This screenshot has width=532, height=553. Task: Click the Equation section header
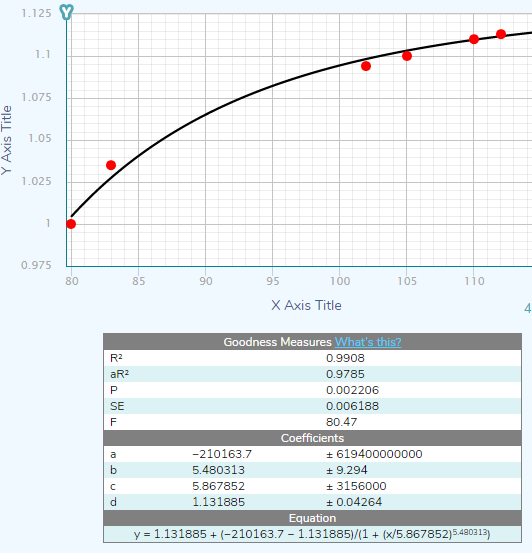point(312,518)
